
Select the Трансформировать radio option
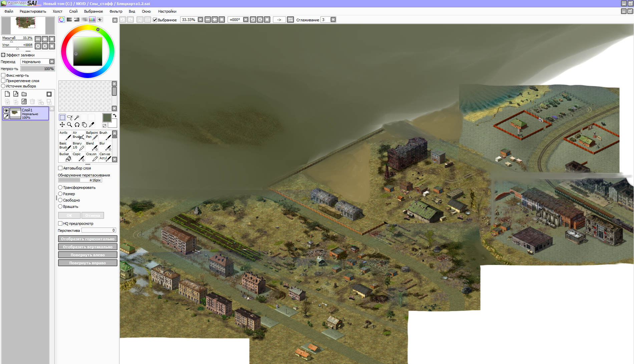pyautogui.click(x=60, y=188)
